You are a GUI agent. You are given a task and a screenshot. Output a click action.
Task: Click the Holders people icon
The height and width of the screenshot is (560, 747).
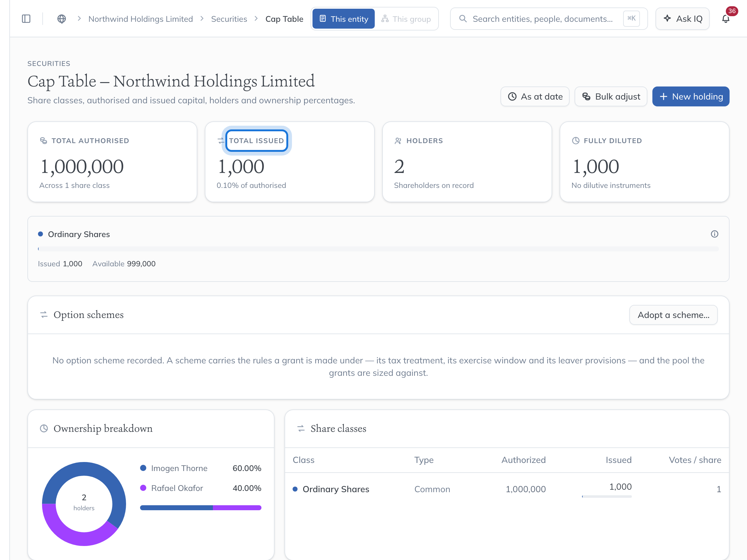click(x=398, y=140)
